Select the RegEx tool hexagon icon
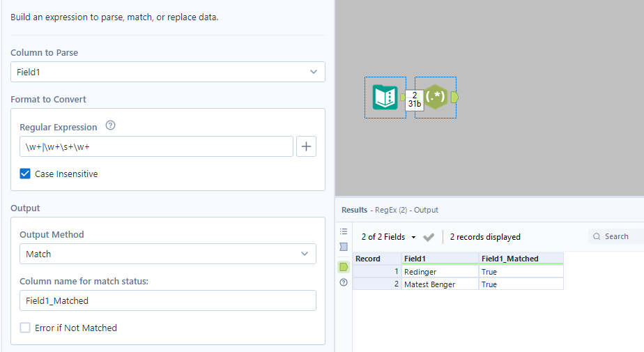Viewport: 644px width, 352px height. coord(436,97)
